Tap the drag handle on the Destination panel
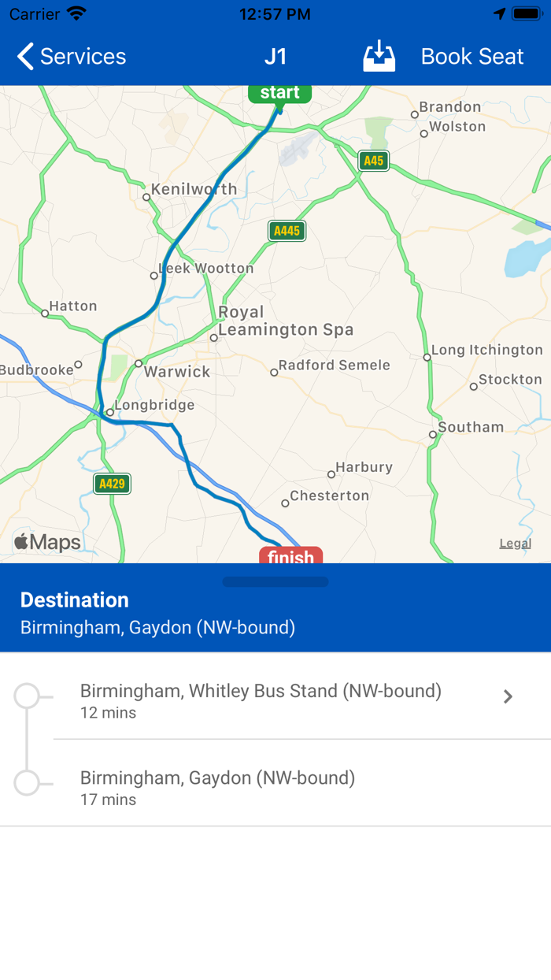This screenshot has height=980, width=551. tap(275, 581)
